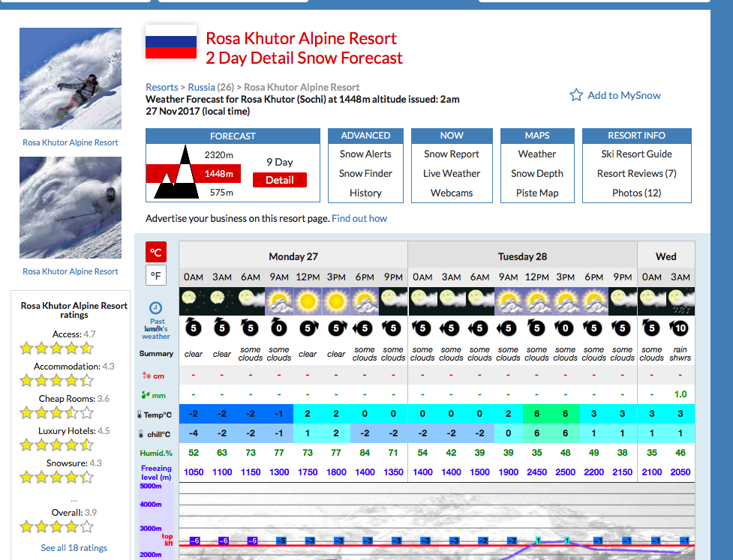Click Monday 6PM humidity value 84
The image size is (733, 560).
[365, 453]
